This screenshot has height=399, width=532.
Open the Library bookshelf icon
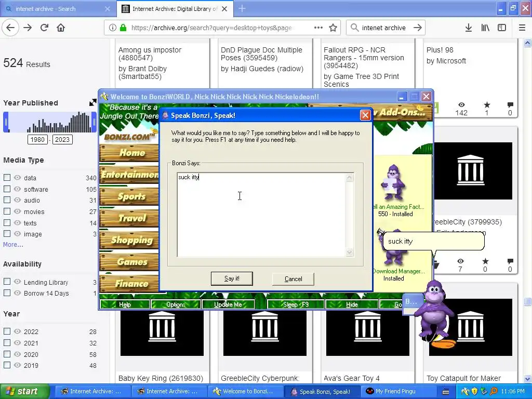pyautogui.click(x=485, y=28)
